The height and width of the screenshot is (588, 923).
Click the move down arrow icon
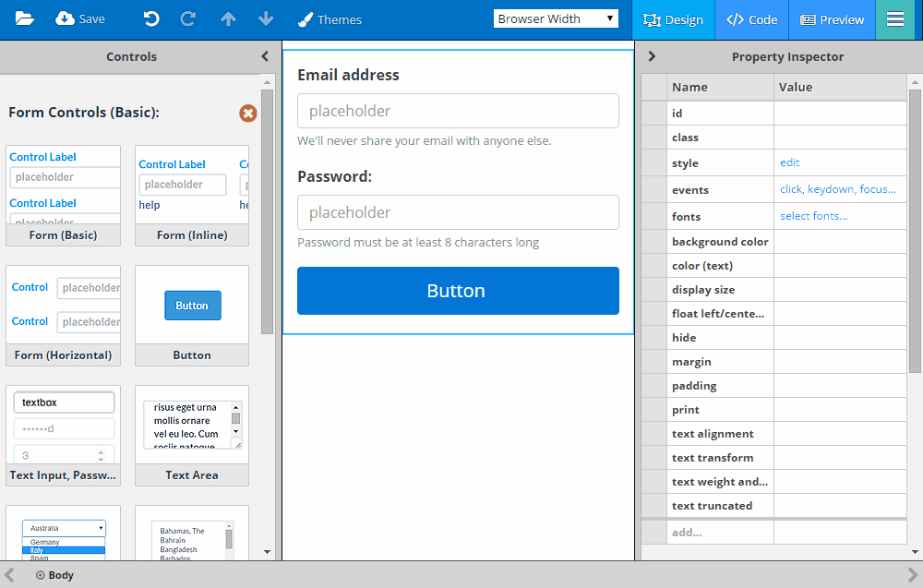[266, 19]
